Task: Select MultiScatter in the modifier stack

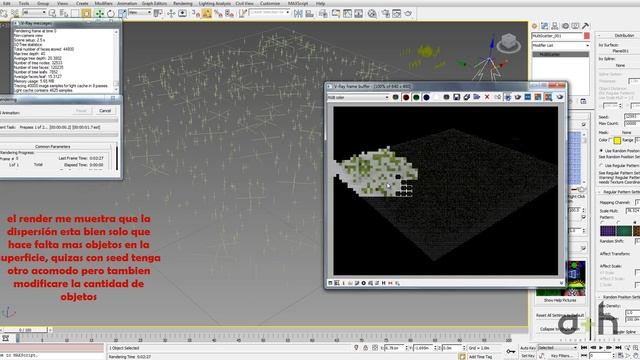Action: tap(560, 54)
